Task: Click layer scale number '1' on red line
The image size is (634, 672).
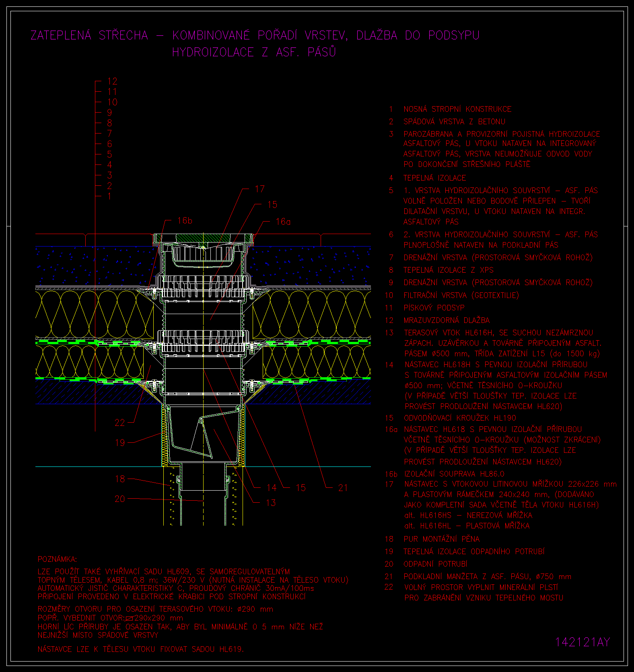Action: (109, 196)
